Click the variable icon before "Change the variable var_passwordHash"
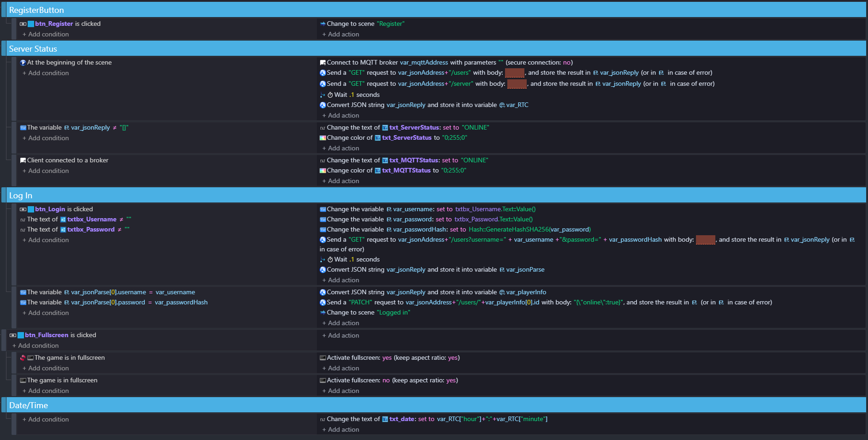The height and width of the screenshot is (440, 868). [x=323, y=230]
